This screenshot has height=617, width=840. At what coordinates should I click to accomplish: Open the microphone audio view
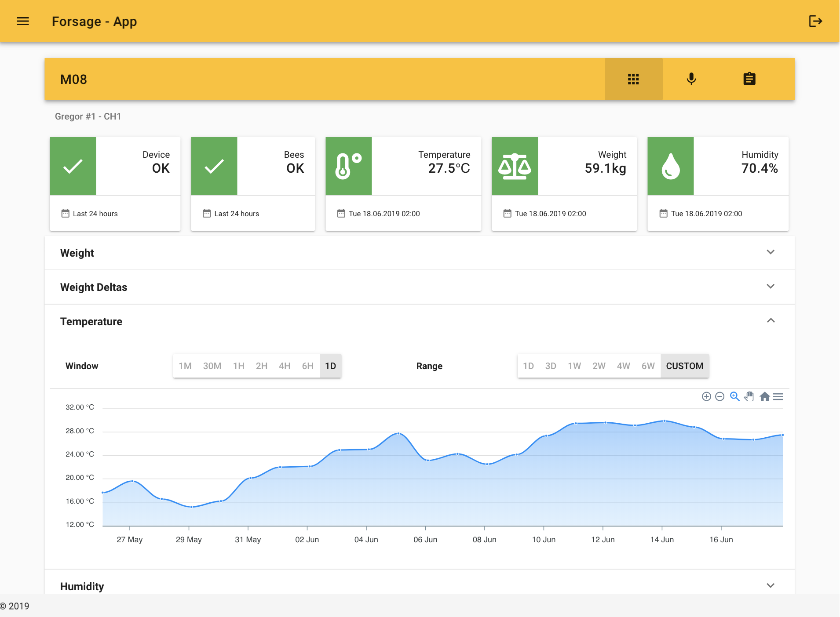click(691, 79)
